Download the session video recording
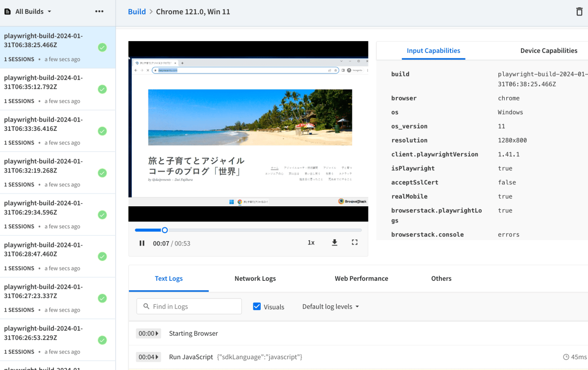The width and height of the screenshot is (588, 370). 334,243
